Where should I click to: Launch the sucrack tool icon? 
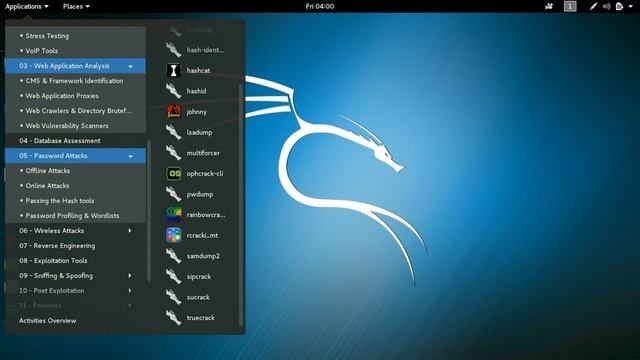pos(173,297)
